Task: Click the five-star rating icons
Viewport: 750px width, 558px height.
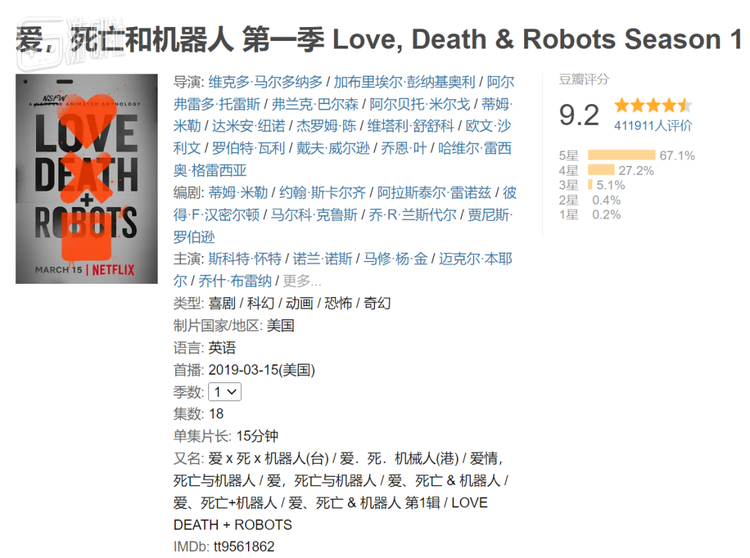Action: pyautogui.click(x=653, y=105)
